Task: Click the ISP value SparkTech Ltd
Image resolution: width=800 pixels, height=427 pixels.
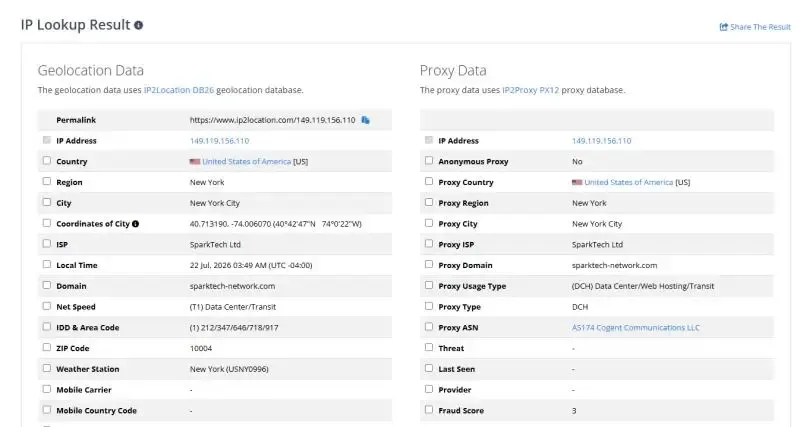Action: pos(215,245)
